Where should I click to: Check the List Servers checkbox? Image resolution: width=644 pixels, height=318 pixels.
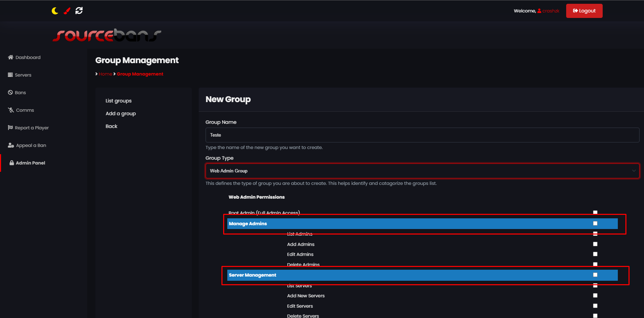point(595,285)
